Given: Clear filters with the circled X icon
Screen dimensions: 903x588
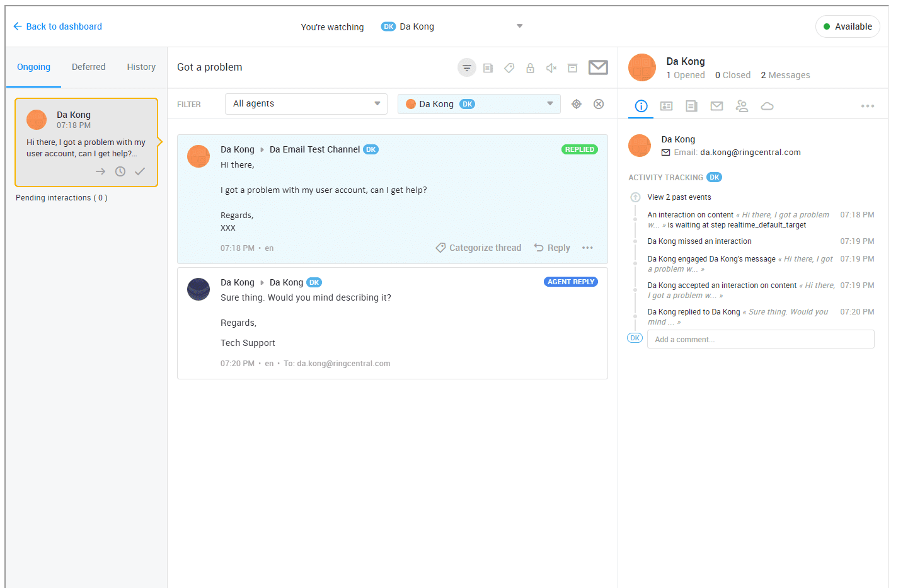Looking at the screenshot, I should point(599,104).
